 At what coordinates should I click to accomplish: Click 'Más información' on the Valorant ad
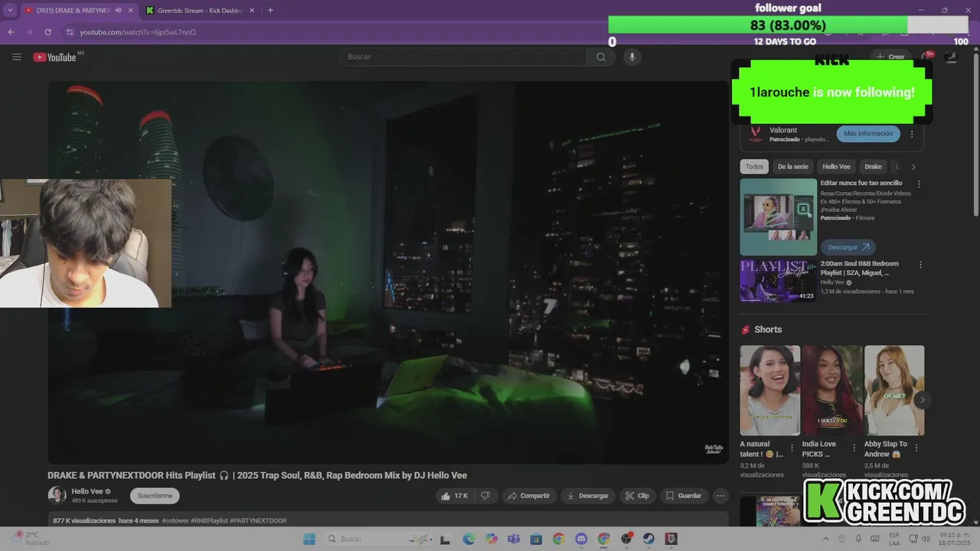[868, 134]
